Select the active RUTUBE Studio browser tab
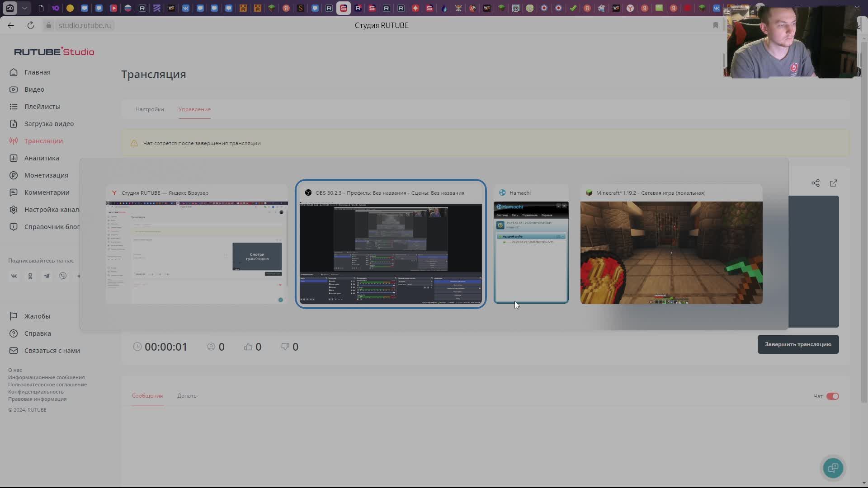 pos(344,8)
